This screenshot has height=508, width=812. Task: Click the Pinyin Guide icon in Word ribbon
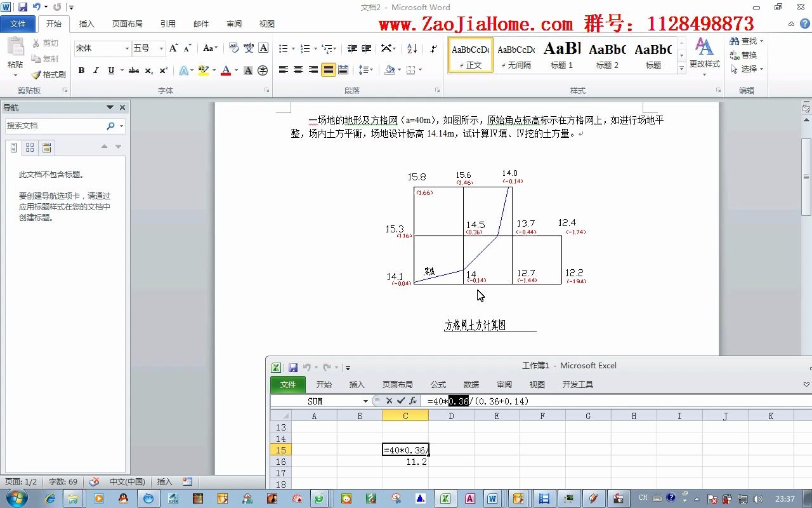[248, 46]
